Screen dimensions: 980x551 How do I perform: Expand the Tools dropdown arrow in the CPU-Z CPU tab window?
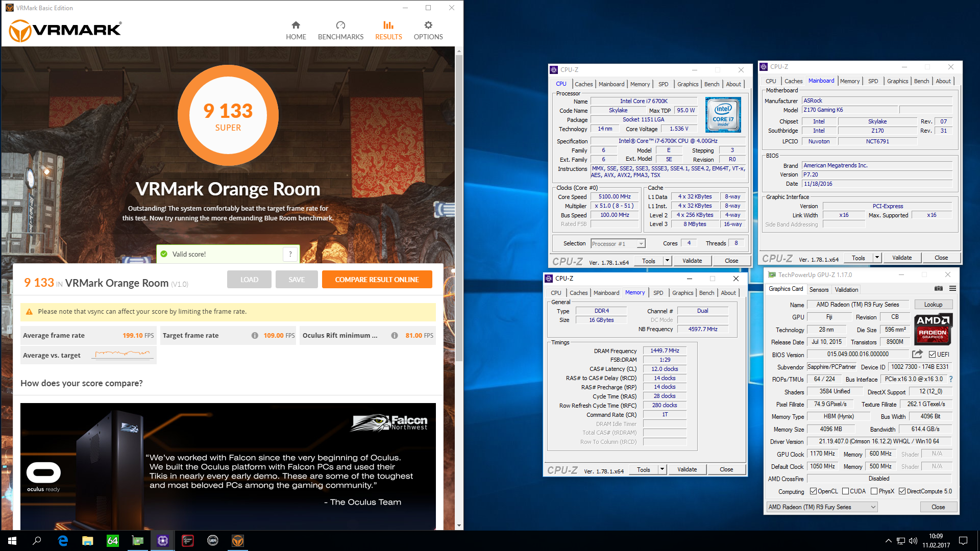coord(667,261)
